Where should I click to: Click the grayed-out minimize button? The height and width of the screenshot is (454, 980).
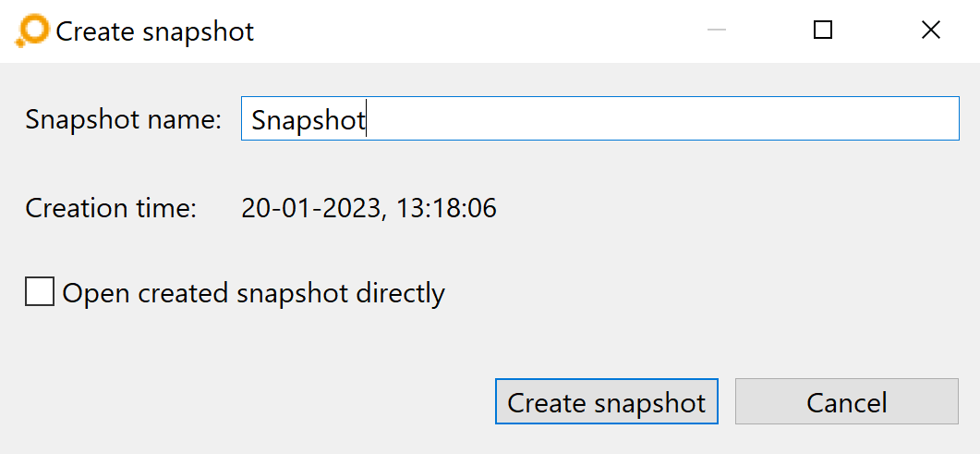pyautogui.click(x=716, y=30)
